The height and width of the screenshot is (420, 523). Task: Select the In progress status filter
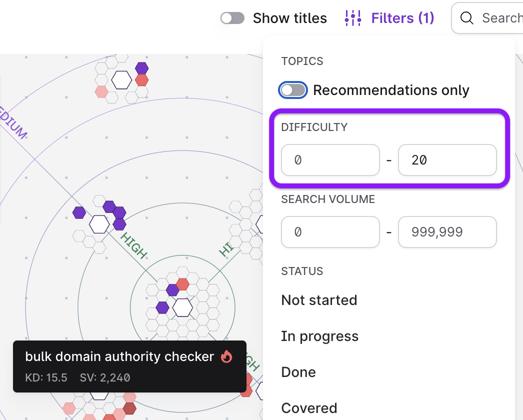319,336
